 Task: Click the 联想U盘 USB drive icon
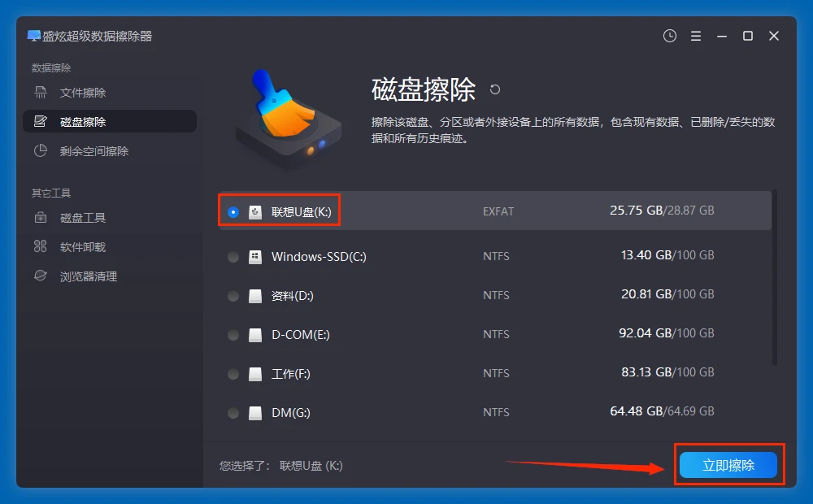point(255,211)
